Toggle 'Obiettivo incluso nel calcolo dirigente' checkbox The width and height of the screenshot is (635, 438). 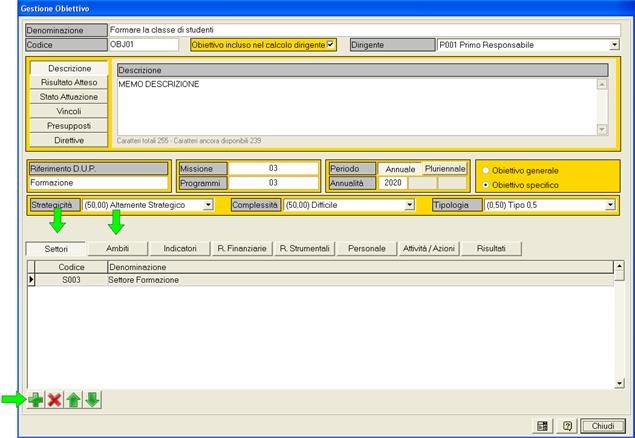click(331, 45)
